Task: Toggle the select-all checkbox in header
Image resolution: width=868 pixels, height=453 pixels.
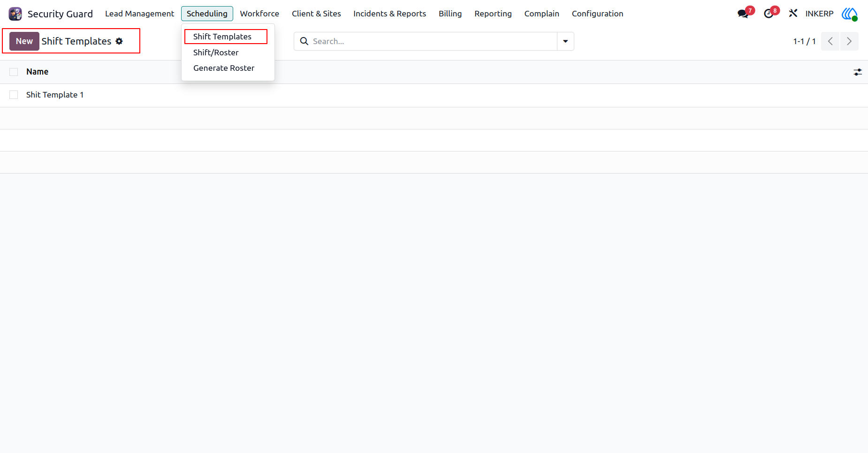Action: point(14,72)
